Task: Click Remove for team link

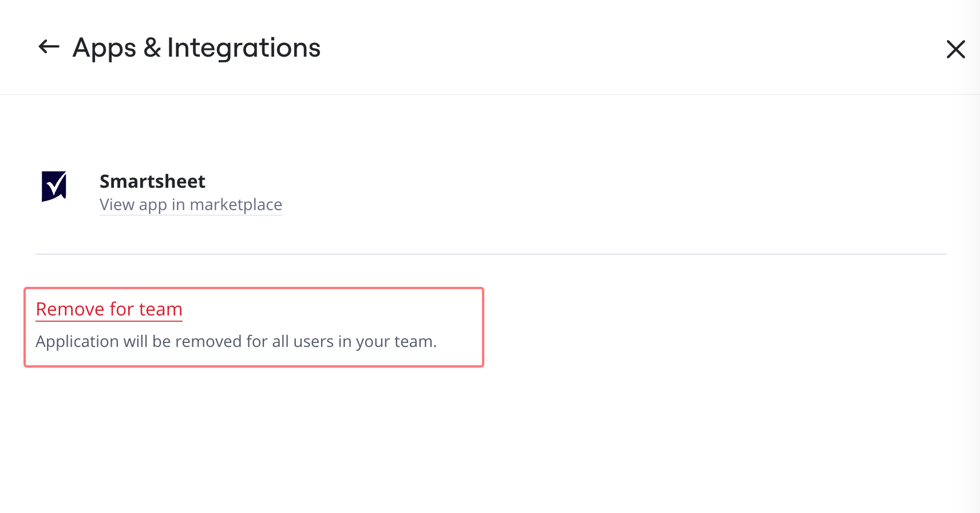Action: 109,309
